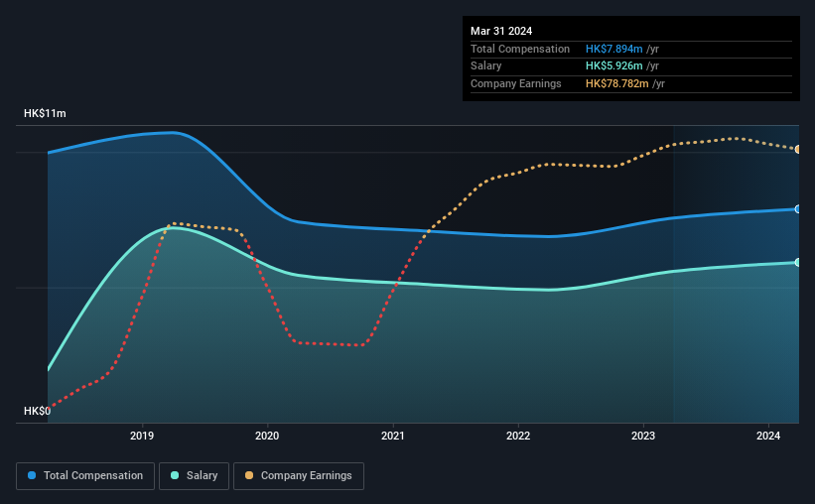This screenshot has height=504, width=815.
Task: Select the Total Compensation end-point marker
Action: point(798,209)
